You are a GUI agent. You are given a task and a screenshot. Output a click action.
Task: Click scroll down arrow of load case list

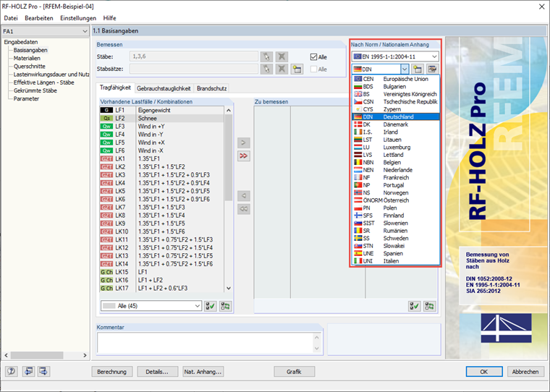point(229,289)
